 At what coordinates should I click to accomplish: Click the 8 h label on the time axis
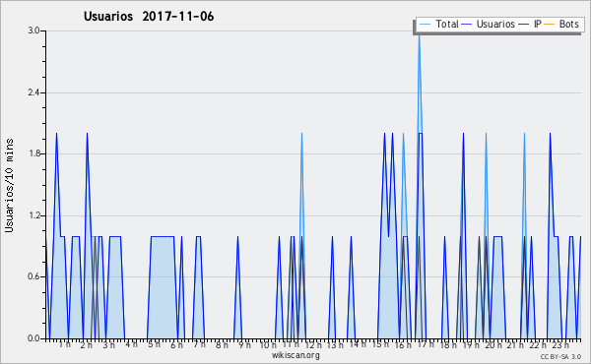pyautogui.click(x=222, y=345)
